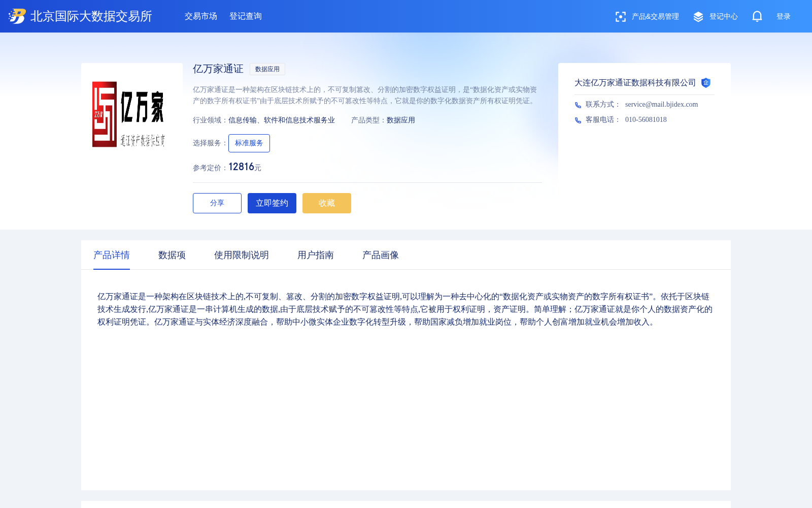Click the industry text 信息传输、软件和信息技术服务业

pos(282,120)
